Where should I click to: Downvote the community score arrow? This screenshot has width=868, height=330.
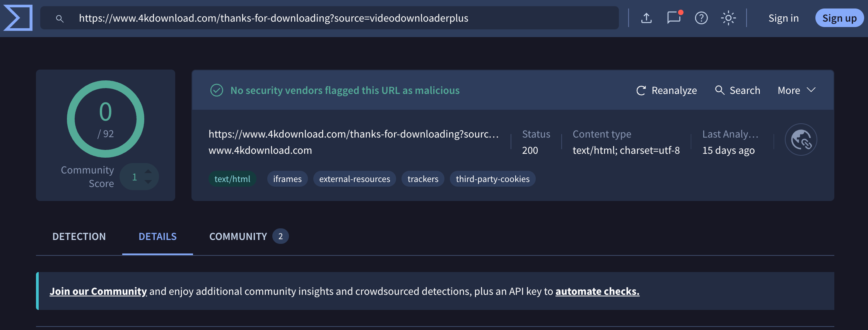click(148, 182)
